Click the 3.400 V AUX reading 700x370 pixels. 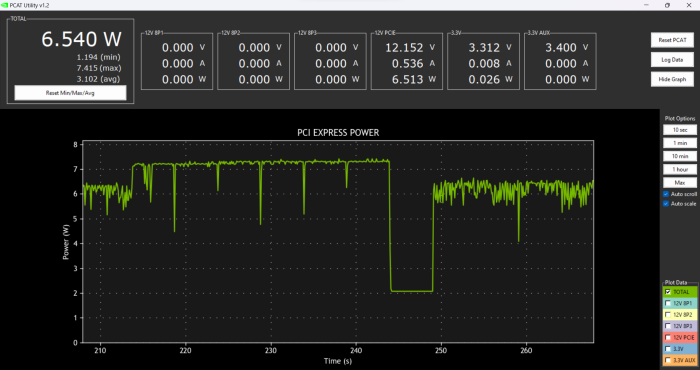click(567, 47)
